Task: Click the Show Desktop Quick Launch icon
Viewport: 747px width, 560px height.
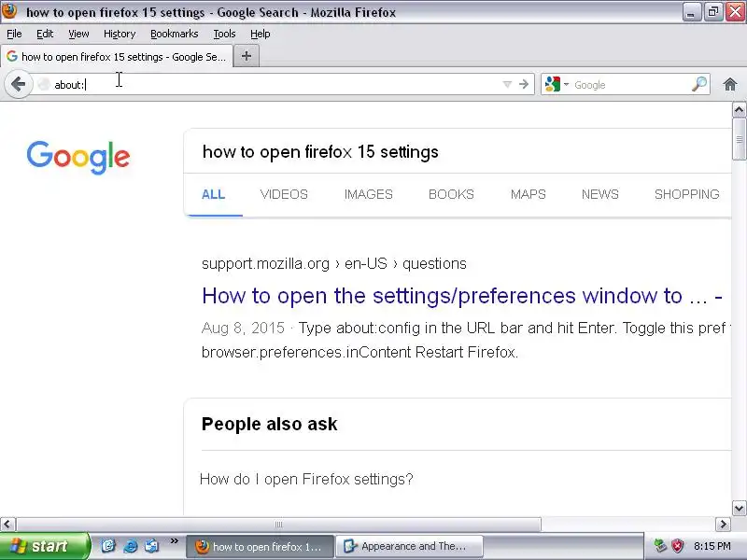Action: pos(152,546)
